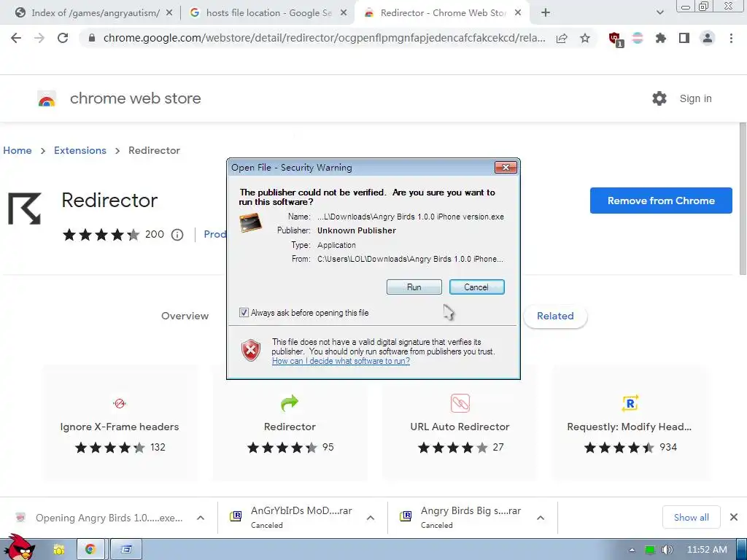The height and width of the screenshot is (560, 747).
Task: Open the Overview section tab
Action: 185,316
